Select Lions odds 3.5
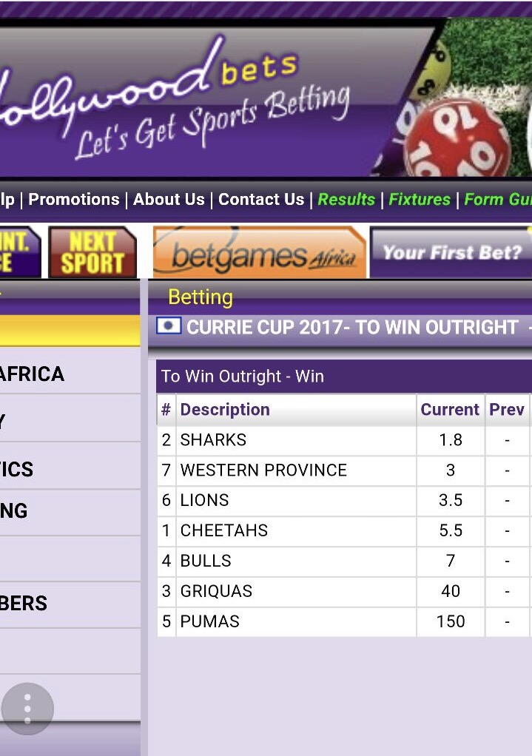532x756 pixels. click(x=450, y=501)
